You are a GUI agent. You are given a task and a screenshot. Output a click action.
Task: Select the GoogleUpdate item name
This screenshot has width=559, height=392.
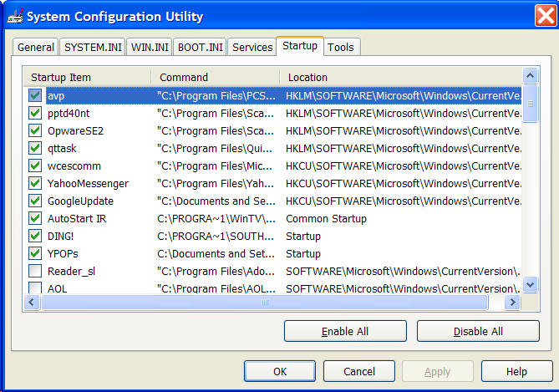[80, 201]
